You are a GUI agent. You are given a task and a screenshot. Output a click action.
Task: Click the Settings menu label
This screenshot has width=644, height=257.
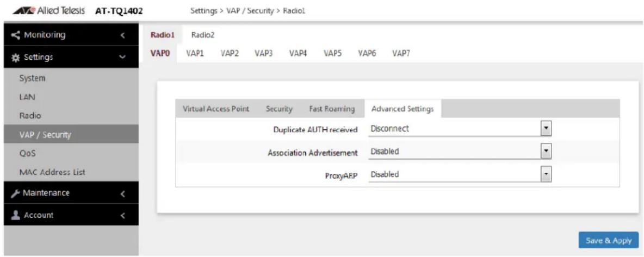(x=38, y=57)
